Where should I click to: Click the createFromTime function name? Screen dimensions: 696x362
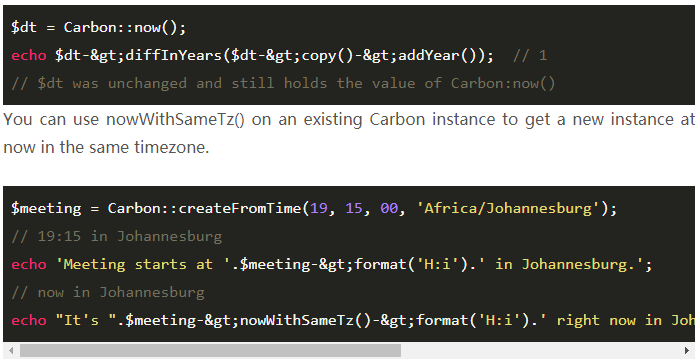(x=240, y=209)
